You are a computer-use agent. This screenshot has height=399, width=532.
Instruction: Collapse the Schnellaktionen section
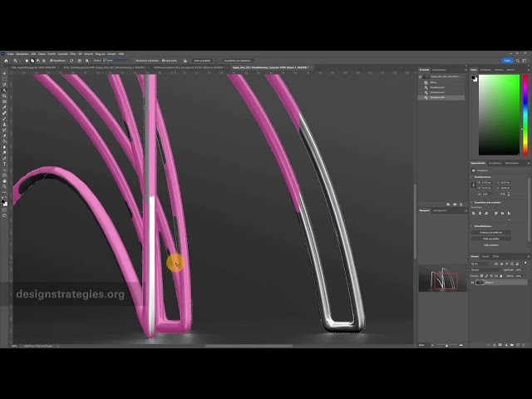(x=473, y=225)
